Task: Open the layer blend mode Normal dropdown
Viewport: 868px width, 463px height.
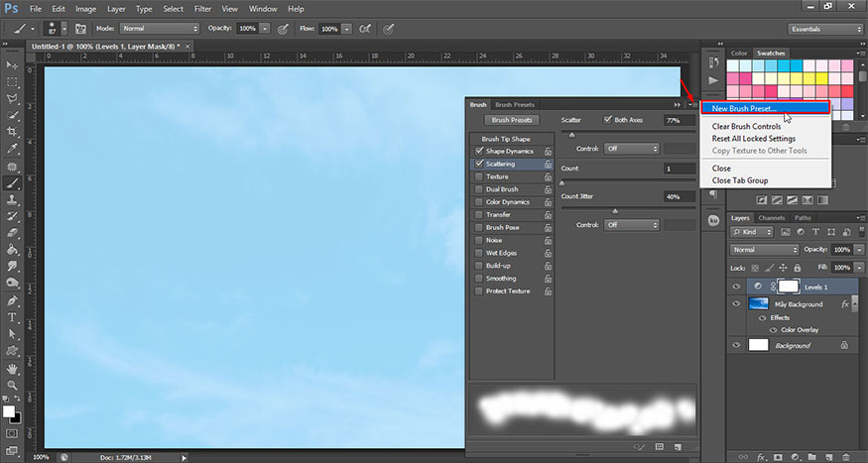Action: pos(763,250)
